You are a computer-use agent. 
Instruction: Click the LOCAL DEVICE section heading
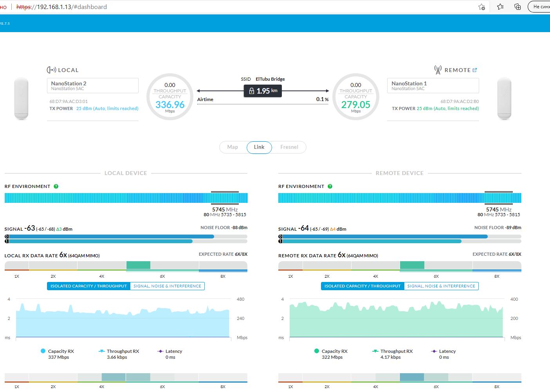(126, 173)
